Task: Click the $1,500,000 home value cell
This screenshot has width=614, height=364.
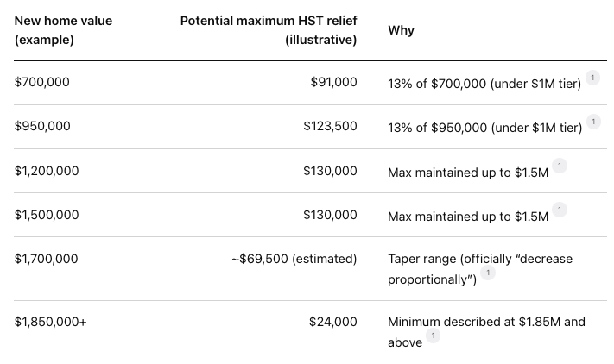Action: pyautogui.click(x=47, y=215)
